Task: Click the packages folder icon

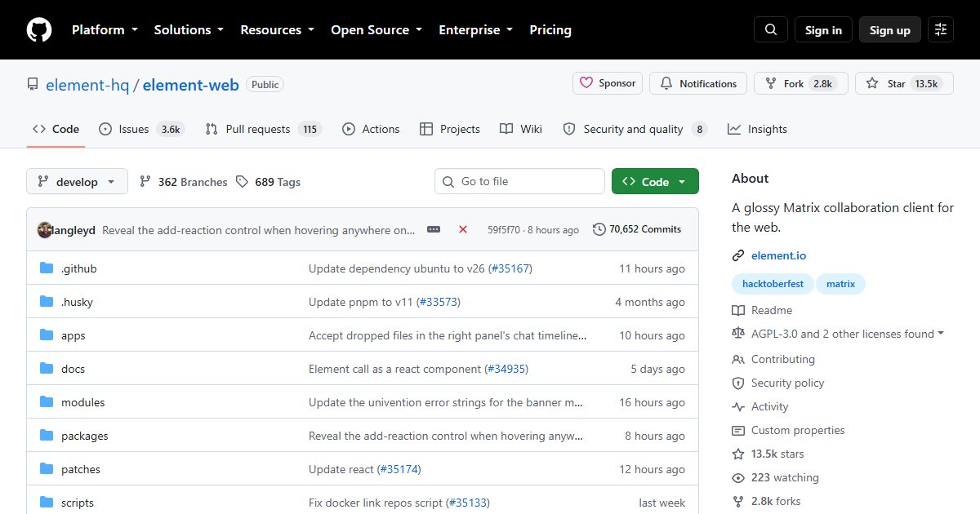Action: (47, 436)
